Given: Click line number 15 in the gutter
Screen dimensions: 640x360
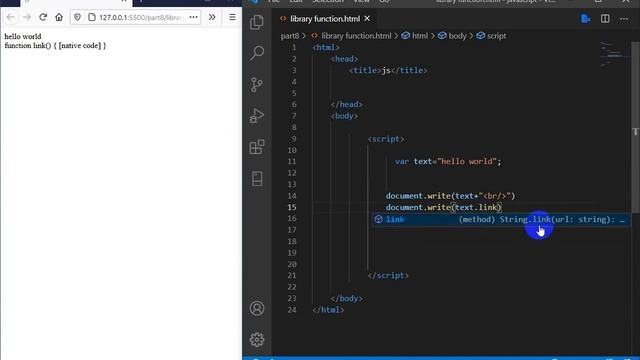Looking at the screenshot, I should coord(292,207).
